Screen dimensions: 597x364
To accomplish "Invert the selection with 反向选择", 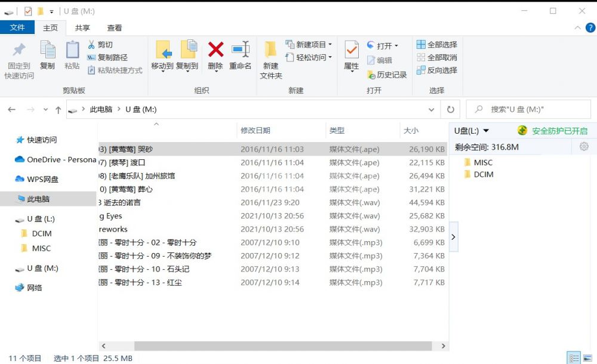I will 436,70.
